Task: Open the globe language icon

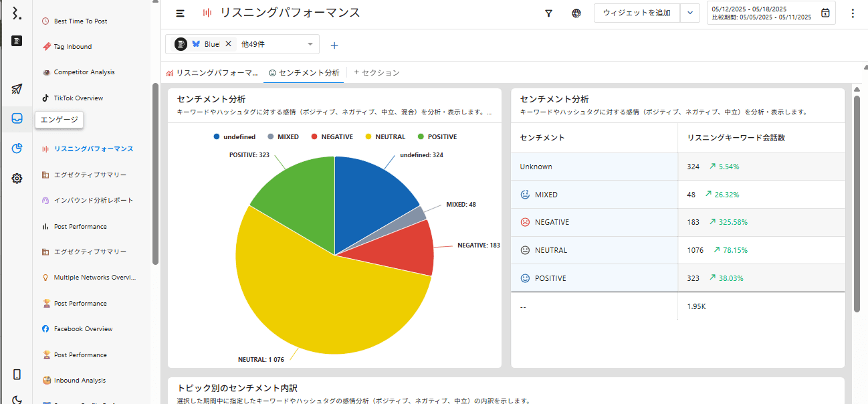Action: (x=576, y=13)
